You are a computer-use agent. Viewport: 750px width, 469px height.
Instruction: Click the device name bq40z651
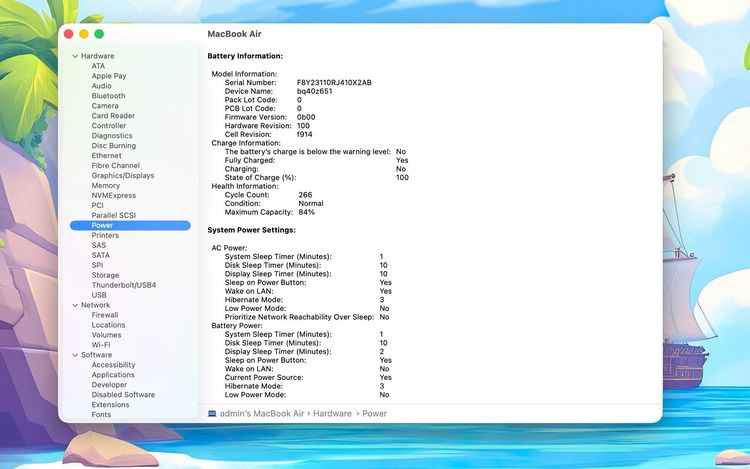click(314, 91)
